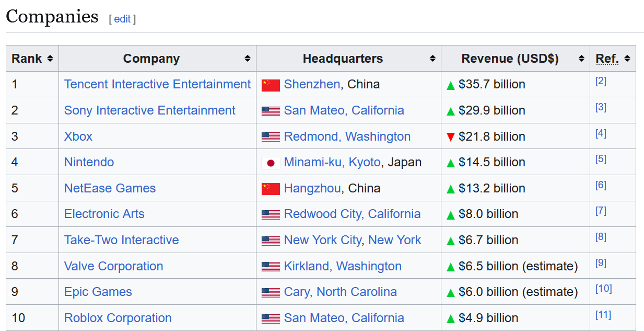
Task: Open reference [10] footnote
Action: 604,289
